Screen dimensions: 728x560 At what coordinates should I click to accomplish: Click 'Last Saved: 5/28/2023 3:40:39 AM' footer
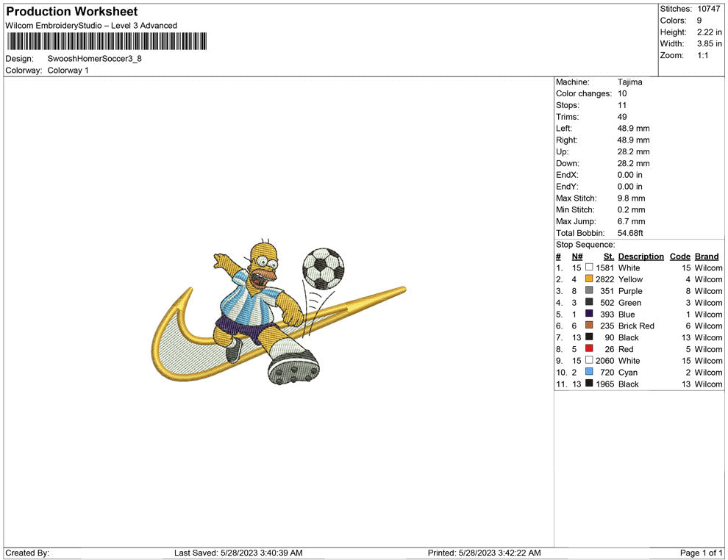[x=239, y=553]
